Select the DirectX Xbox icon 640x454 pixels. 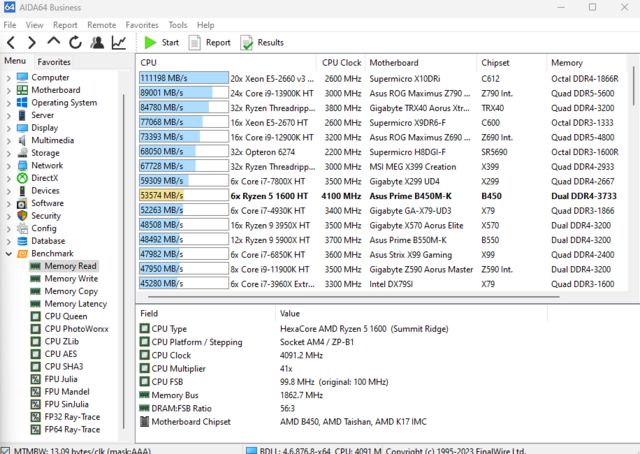(22, 178)
